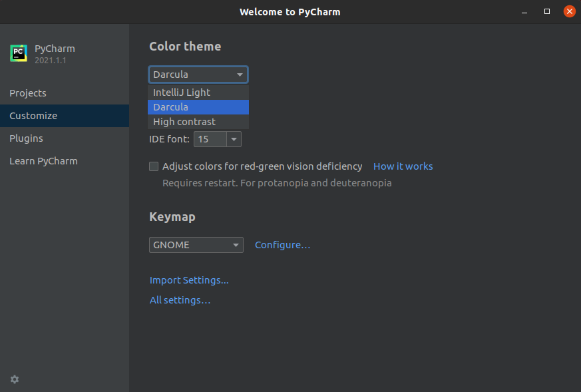Pick Darcula in the theme list
The height and width of the screenshot is (392, 581).
[x=198, y=107]
